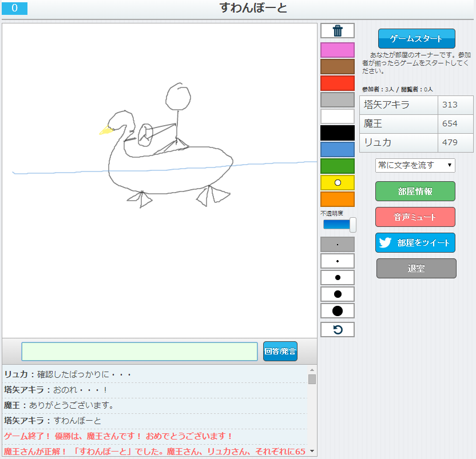Image resolution: width=476 pixels, height=459 pixels.
Task: Select the red color swatch
Action: click(x=338, y=83)
